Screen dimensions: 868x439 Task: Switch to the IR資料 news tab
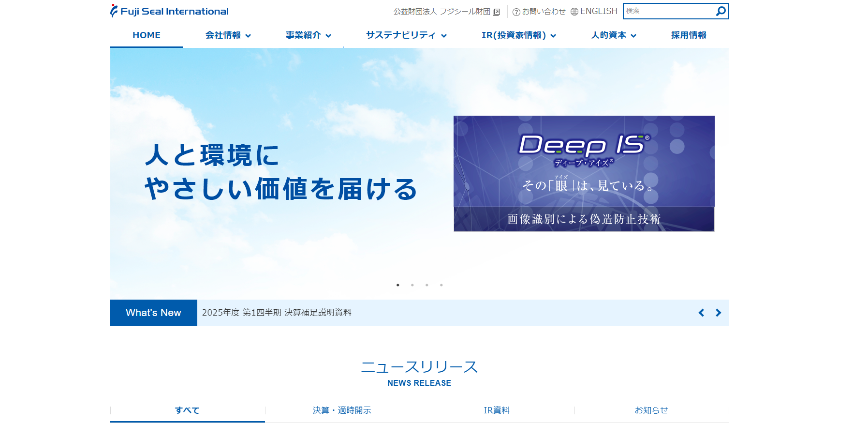pyautogui.click(x=497, y=410)
